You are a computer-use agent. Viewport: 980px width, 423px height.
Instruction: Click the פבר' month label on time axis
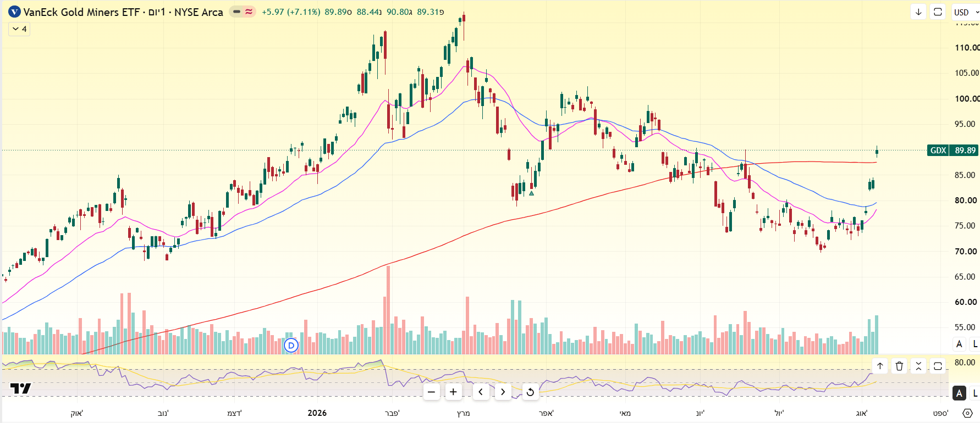click(392, 413)
